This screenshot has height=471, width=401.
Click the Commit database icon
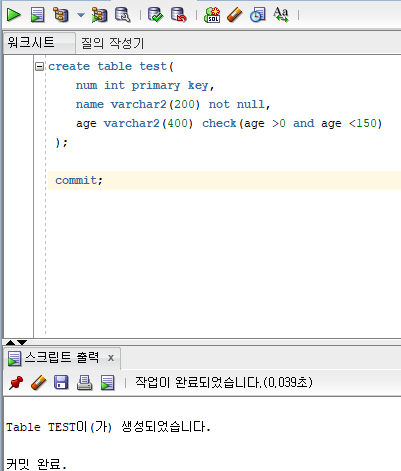coord(155,15)
